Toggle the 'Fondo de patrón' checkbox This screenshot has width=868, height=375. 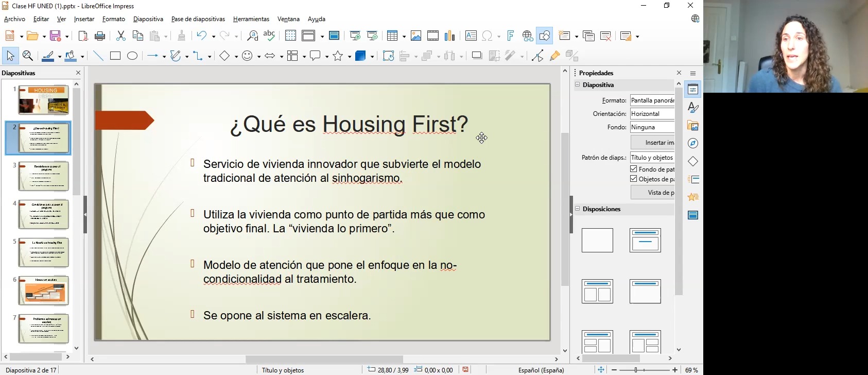tap(634, 169)
